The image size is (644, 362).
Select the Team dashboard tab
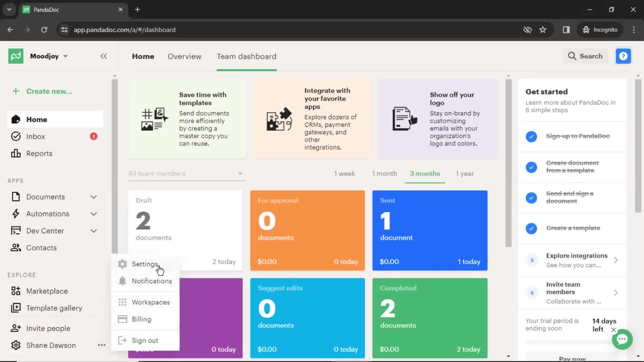pos(246,56)
